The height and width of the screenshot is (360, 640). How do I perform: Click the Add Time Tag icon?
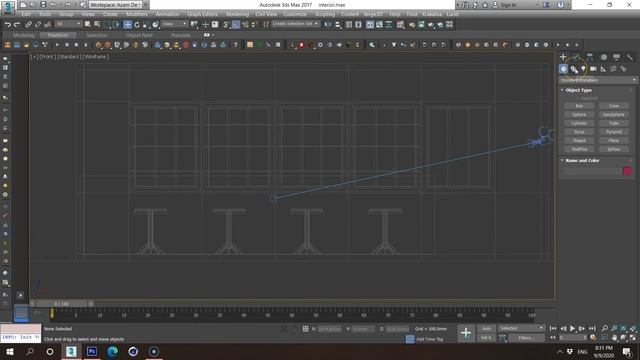(x=410, y=339)
